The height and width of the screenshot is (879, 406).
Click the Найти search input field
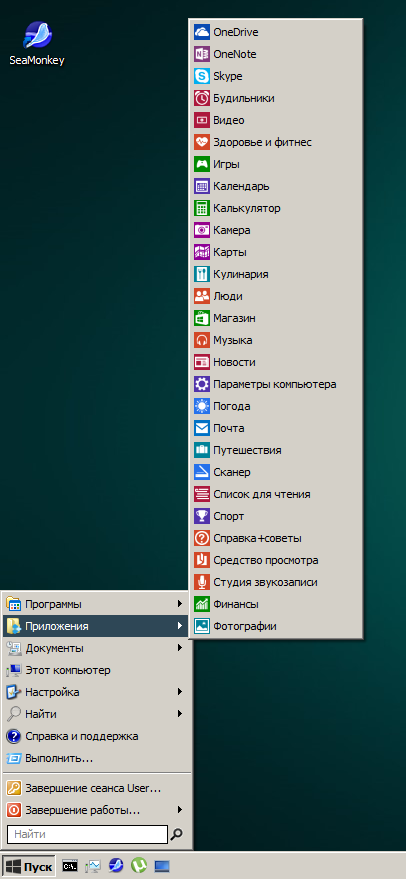87,834
